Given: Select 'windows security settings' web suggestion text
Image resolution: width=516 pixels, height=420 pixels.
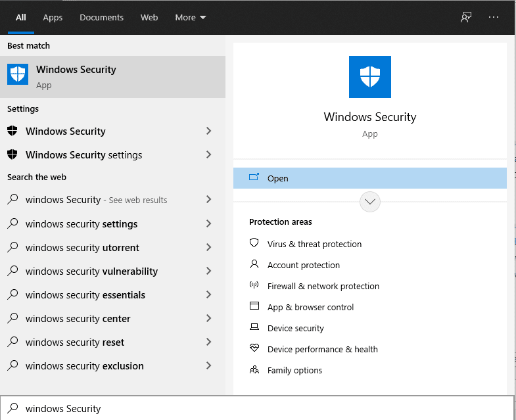Looking at the screenshot, I should (x=82, y=224).
